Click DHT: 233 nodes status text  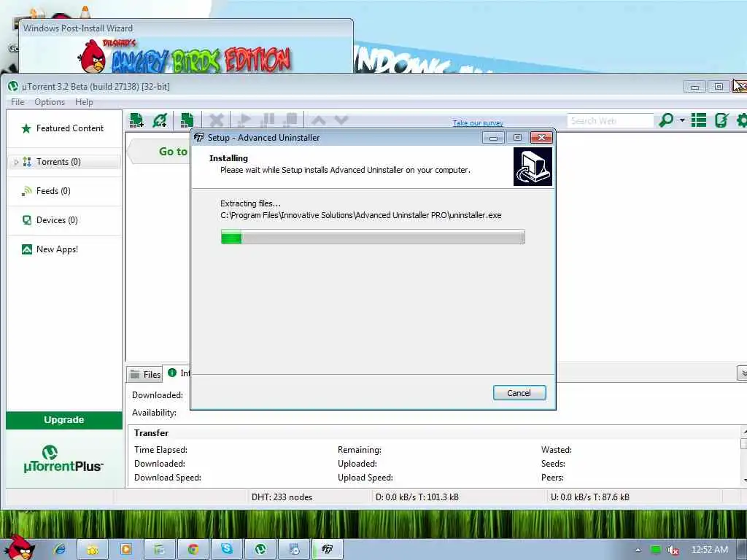pyautogui.click(x=282, y=497)
